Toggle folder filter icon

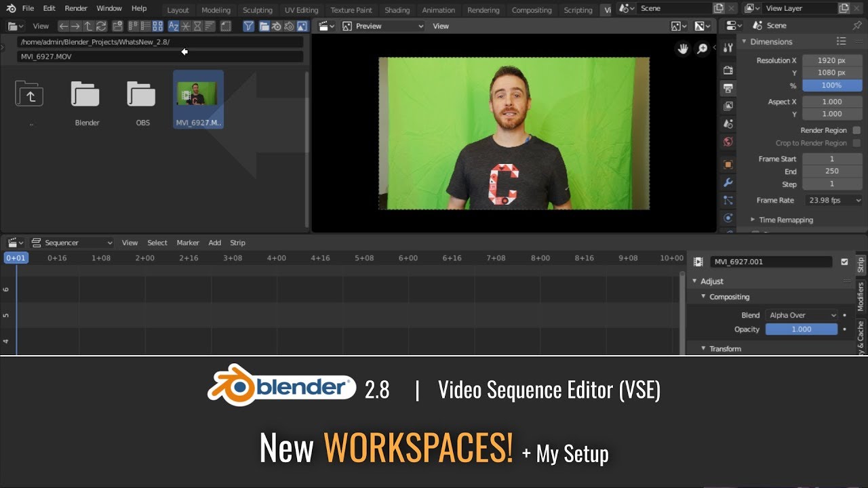pos(264,26)
